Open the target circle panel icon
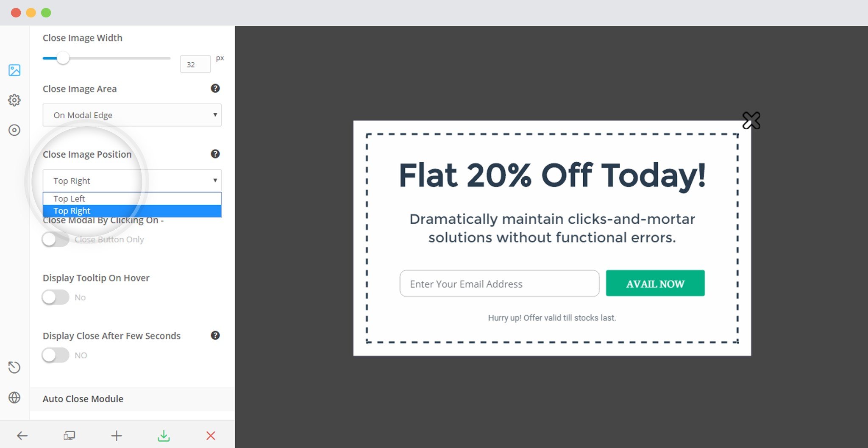Image resolution: width=868 pixels, height=448 pixels. 14,130
